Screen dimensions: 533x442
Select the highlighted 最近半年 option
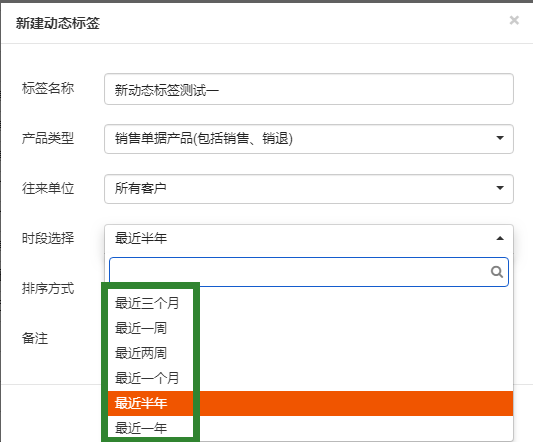point(310,403)
